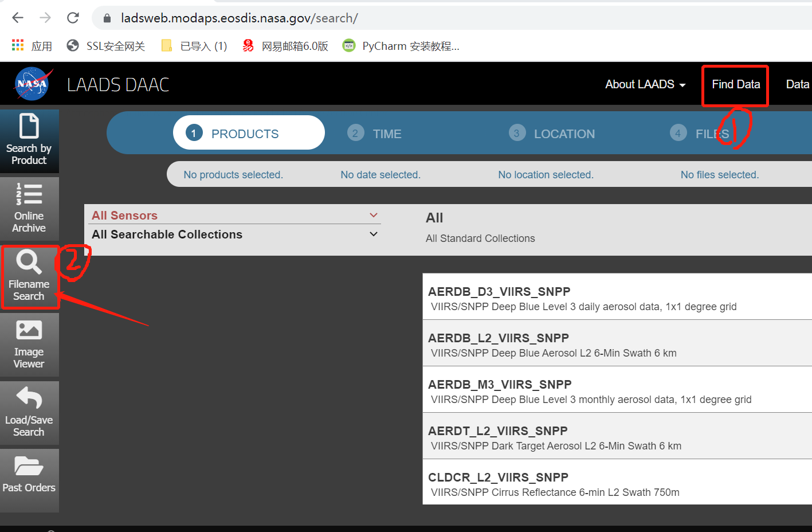Click the Find Data menu item

[735, 84]
